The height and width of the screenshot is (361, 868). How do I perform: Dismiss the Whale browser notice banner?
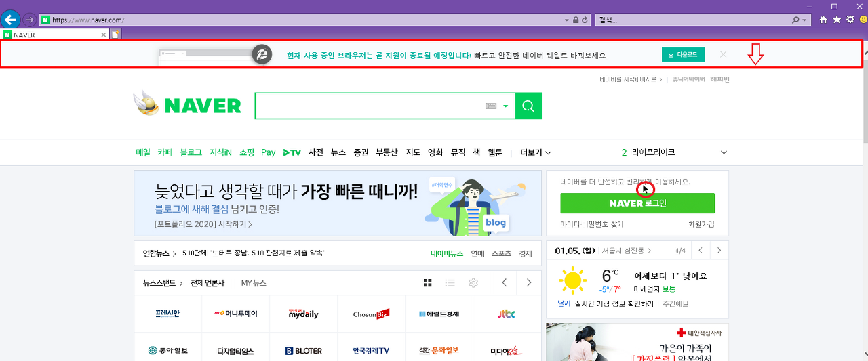pyautogui.click(x=724, y=54)
